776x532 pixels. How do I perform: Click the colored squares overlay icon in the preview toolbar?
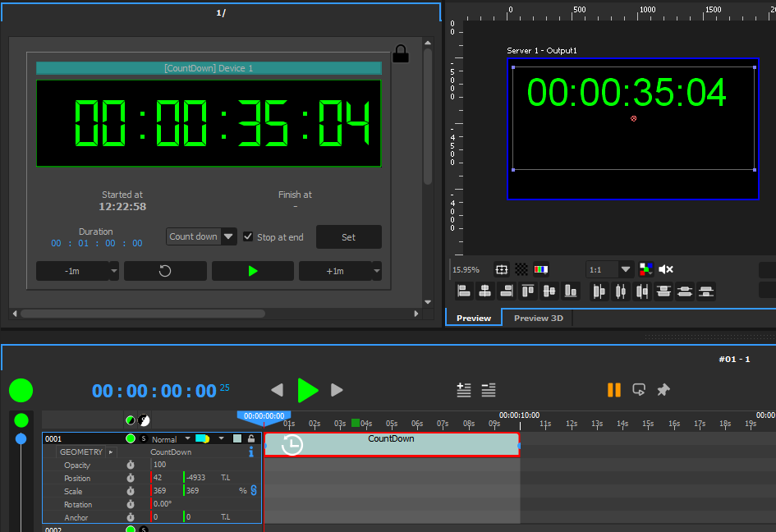click(x=645, y=269)
